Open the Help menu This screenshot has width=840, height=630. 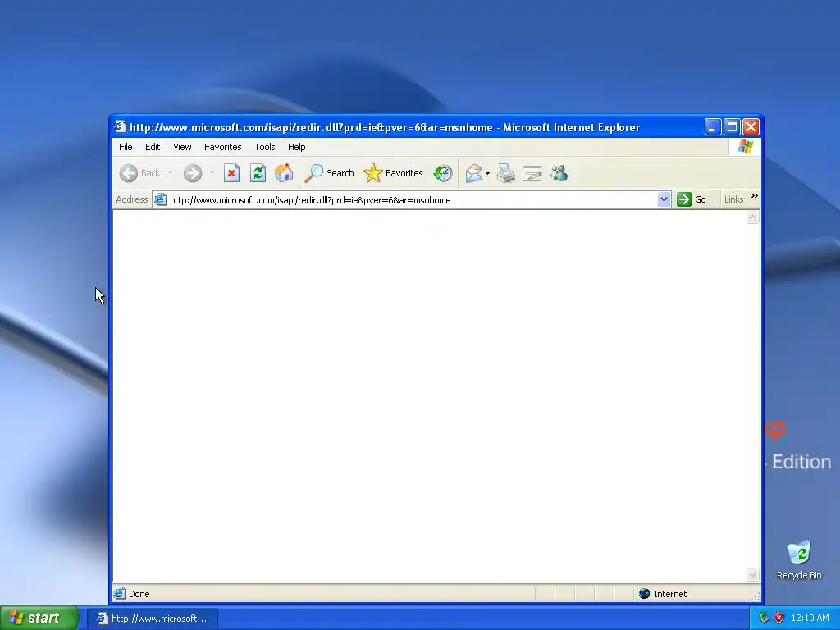point(296,147)
